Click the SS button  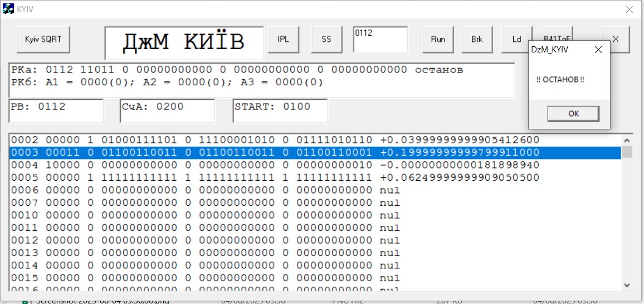click(326, 40)
